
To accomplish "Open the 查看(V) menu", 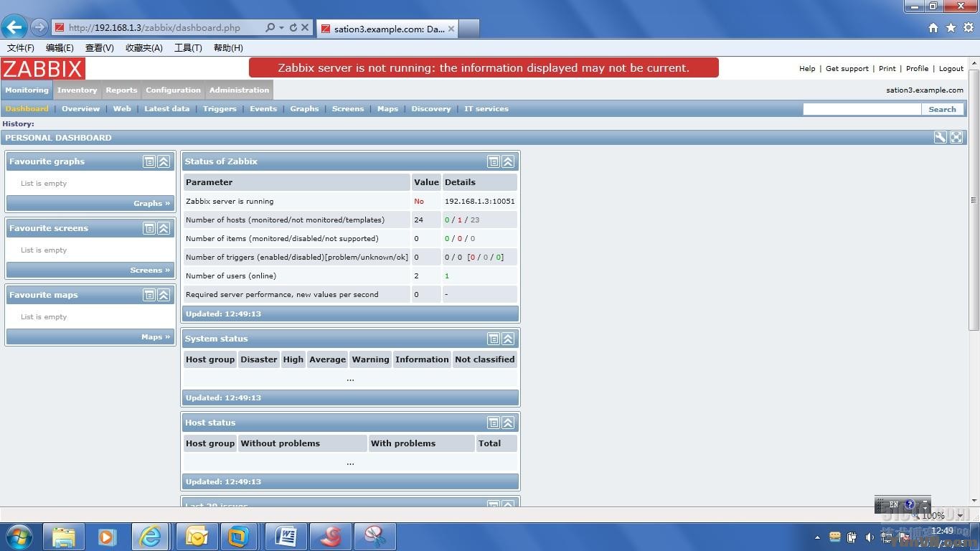I will click(x=99, y=48).
